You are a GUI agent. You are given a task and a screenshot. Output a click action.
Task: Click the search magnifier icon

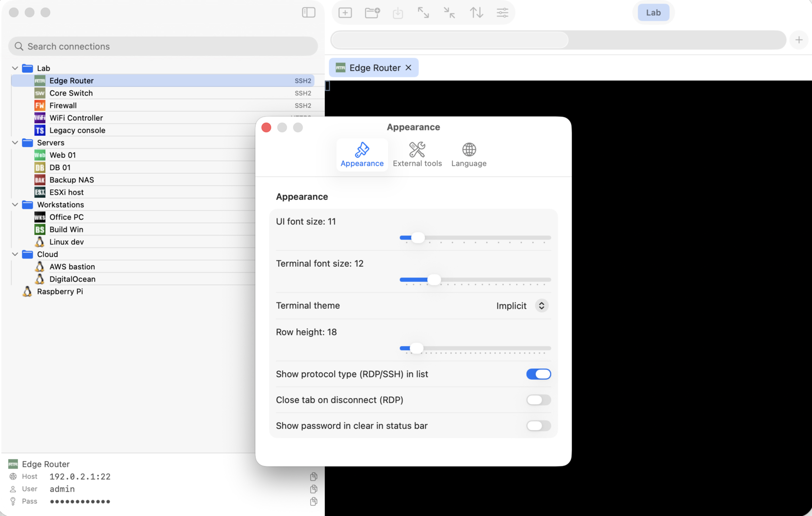click(19, 46)
